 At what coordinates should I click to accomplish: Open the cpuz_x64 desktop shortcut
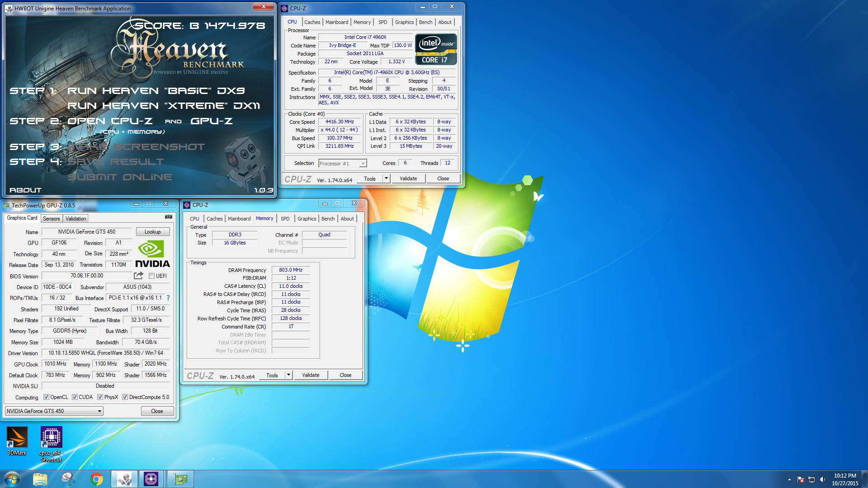click(51, 444)
